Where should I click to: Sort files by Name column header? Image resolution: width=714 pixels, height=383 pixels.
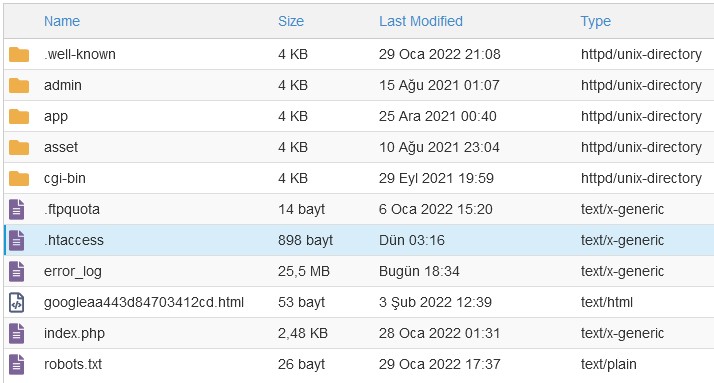(62, 21)
